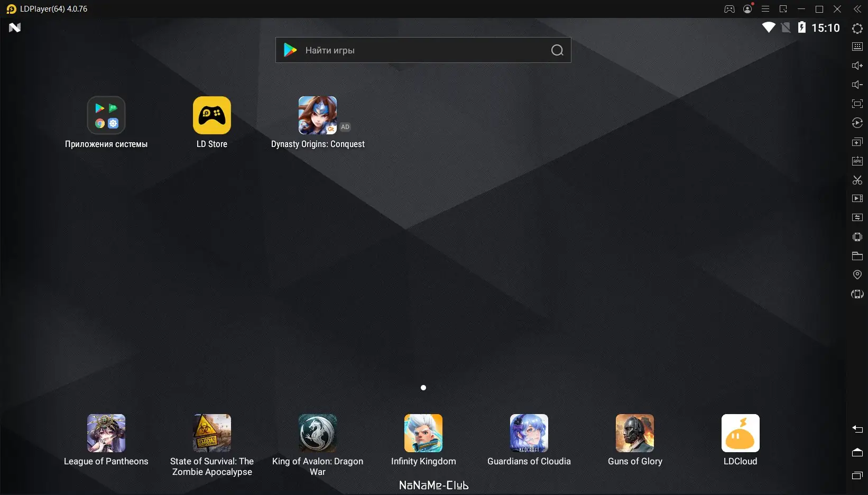The height and width of the screenshot is (495, 868).
Task: Click the LDPlayer logo in title bar
Action: point(11,9)
